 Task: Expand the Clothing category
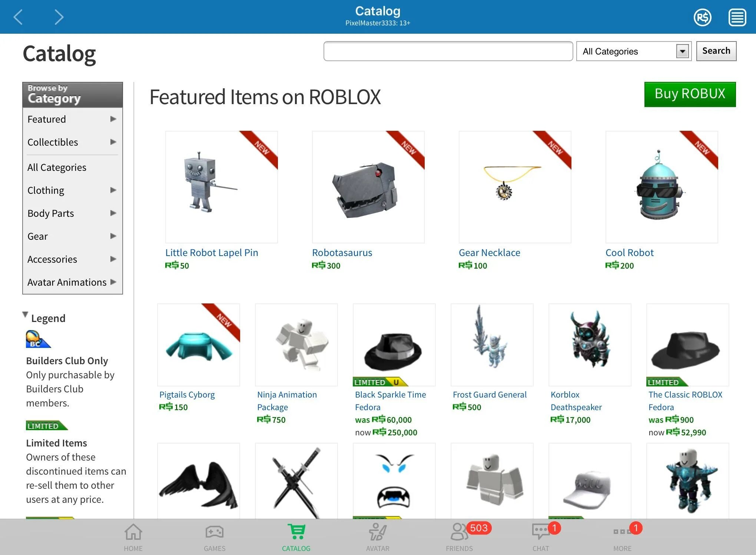[113, 189]
